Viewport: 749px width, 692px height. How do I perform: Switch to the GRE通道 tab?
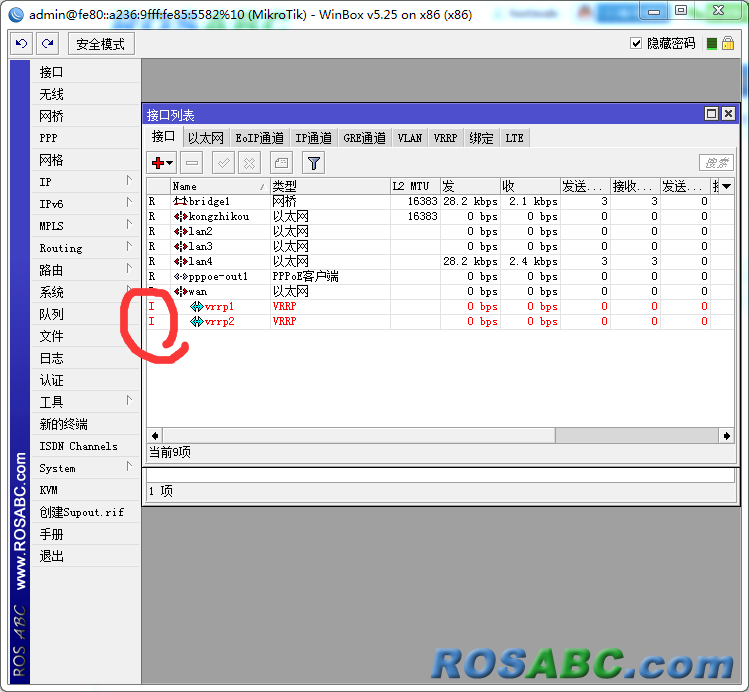pos(364,138)
